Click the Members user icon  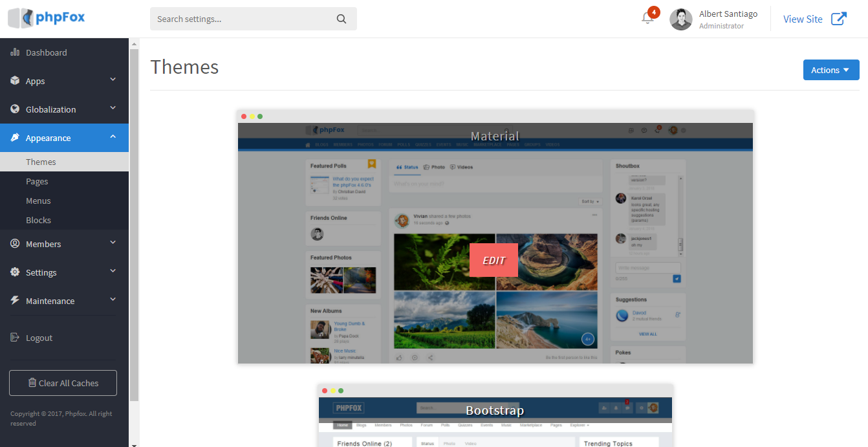[15, 244]
